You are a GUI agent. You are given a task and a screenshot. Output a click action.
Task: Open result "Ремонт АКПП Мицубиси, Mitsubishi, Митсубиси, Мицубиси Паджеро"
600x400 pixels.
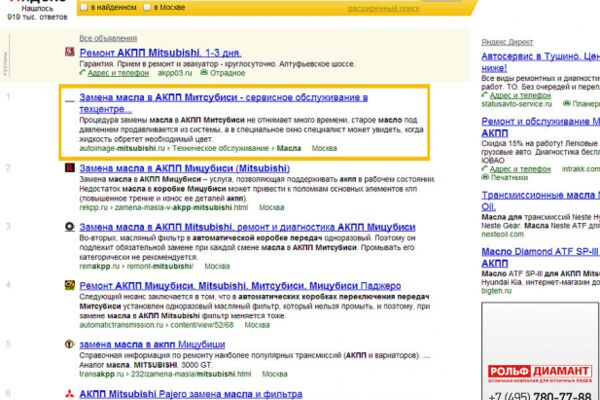(240, 286)
